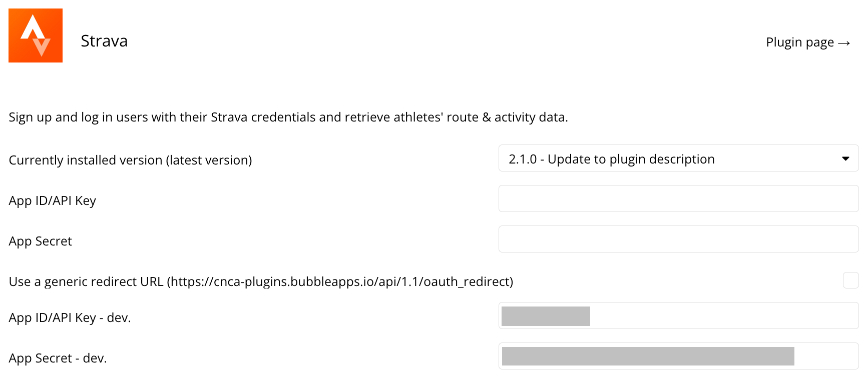868x379 pixels.
Task: Click into the App Secret input field
Action: pyautogui.click(x=678, y=239)
